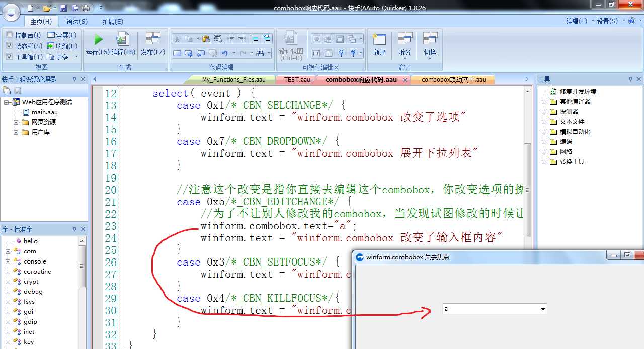Open the quick access toolbar customize arrow

[x=101, y=8]
